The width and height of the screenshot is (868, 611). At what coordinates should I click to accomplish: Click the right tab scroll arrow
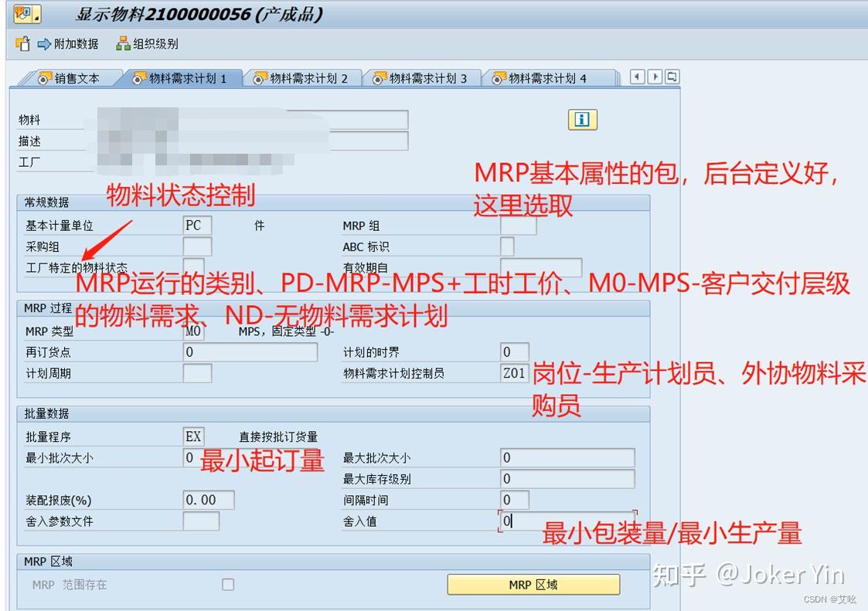[653, 76]
